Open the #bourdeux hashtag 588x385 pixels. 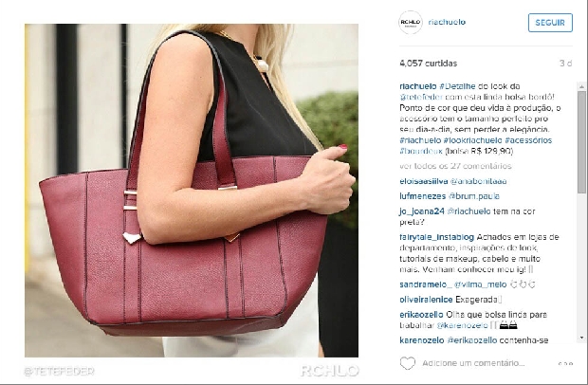(x=421, y=151)
